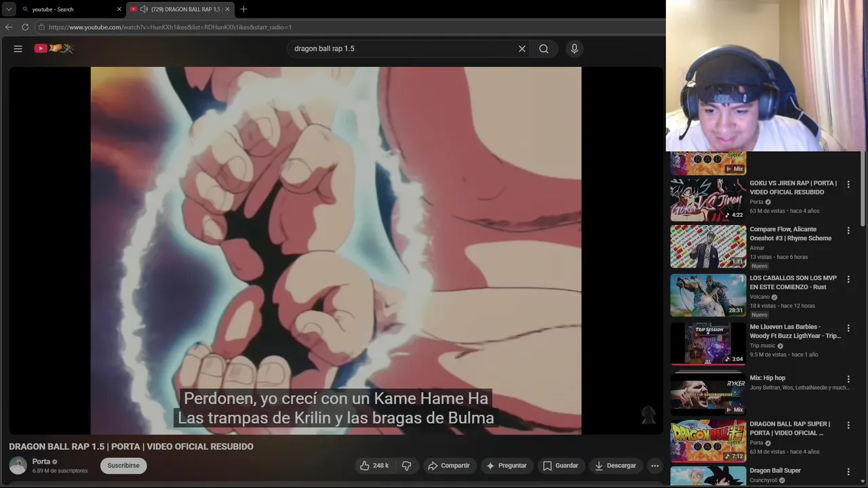This screenshot has width=868, height=488.
Task: Open the Porta channel name link
Action: pos(41,462)
